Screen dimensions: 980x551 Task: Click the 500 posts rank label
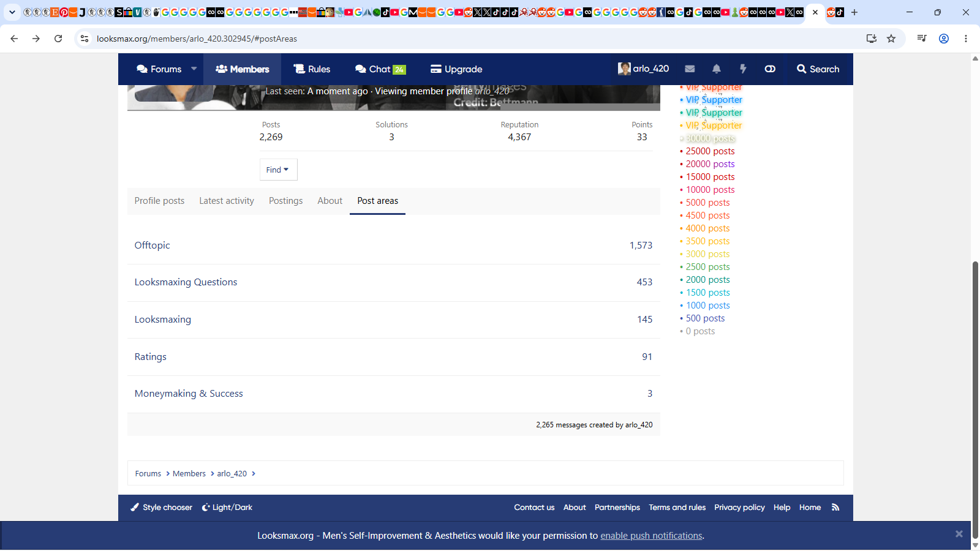(x=705, y=318)
